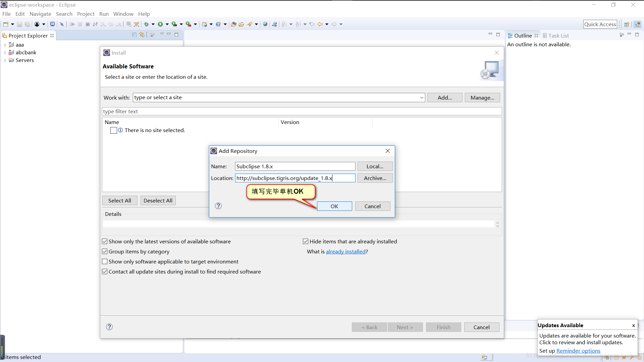Toggle Group items by category checkbox

pyautogui.click(x=105, y=251)
